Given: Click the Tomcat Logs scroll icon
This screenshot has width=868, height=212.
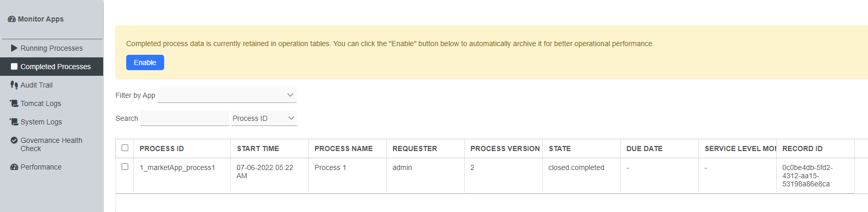Looking at the screenshot, I should click(14, 103).
